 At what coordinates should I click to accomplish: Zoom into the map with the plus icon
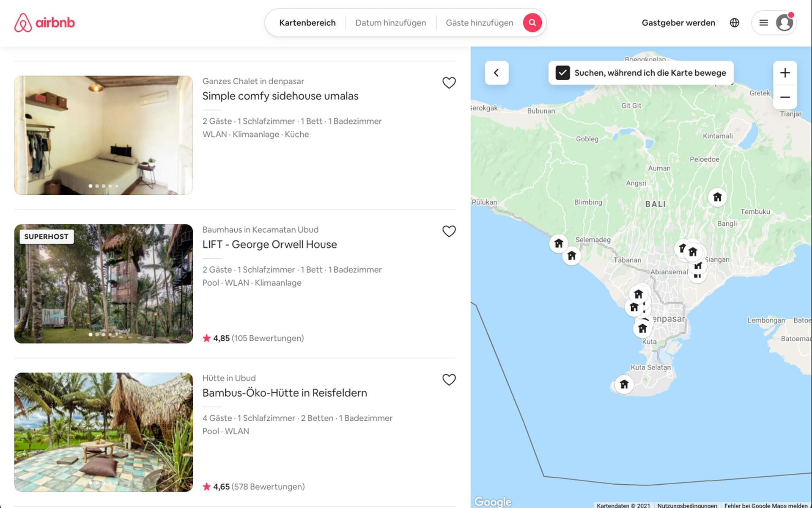(785, 72)
